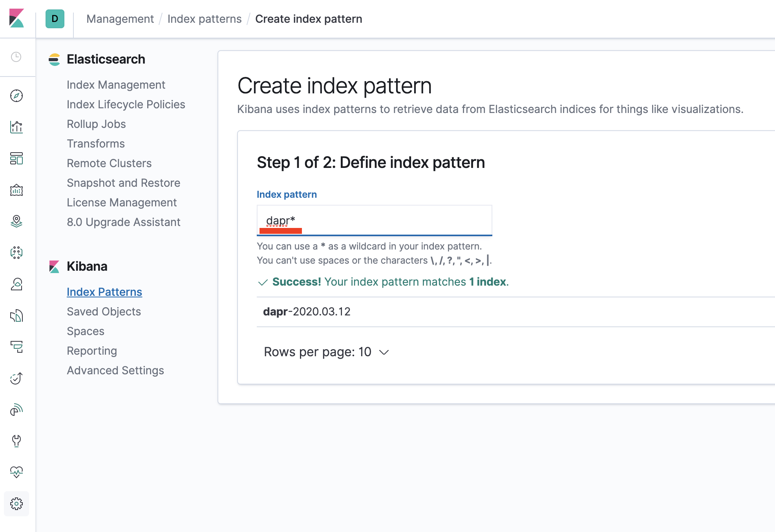Open recently viewed clock icon
775x532 pixels.
16,57
